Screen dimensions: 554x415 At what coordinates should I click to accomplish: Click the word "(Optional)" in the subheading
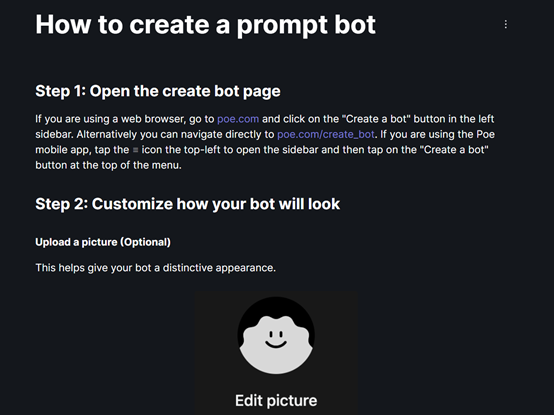pyautogui.click(x=146, y=242)
